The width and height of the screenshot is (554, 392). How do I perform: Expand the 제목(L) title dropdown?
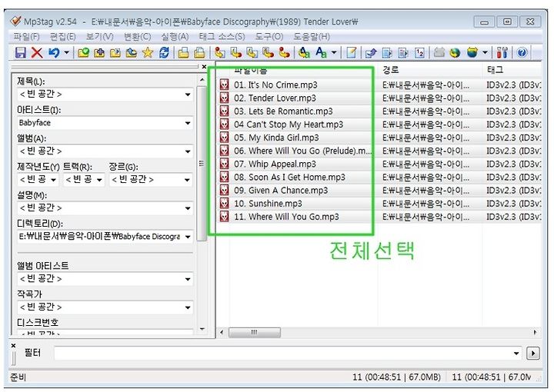click(188, 95)
